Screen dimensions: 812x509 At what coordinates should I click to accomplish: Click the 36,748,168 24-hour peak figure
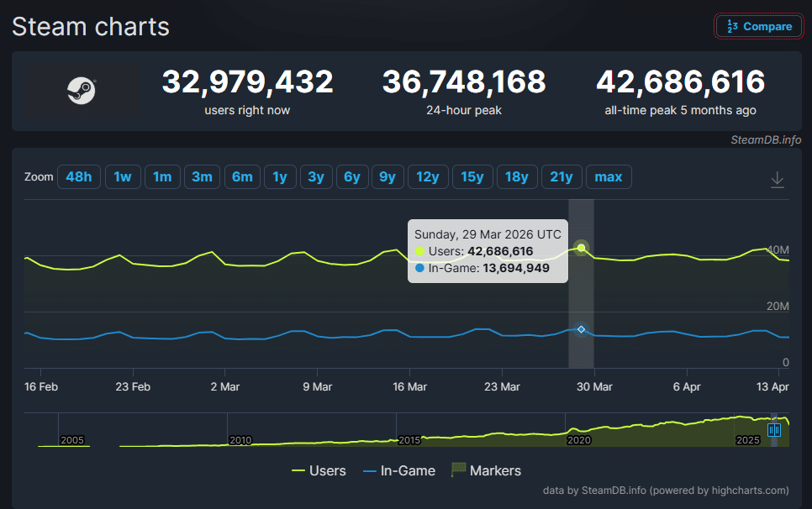(464, 81)
